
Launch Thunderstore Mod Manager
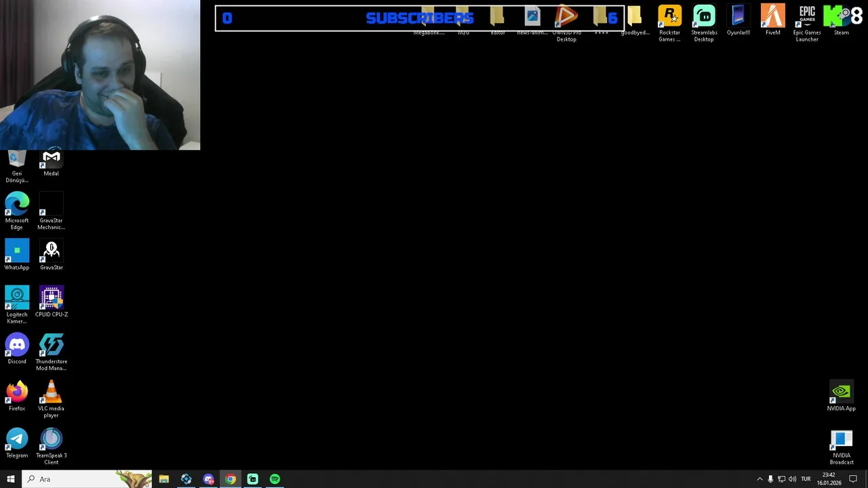click(x=51, y=352)
